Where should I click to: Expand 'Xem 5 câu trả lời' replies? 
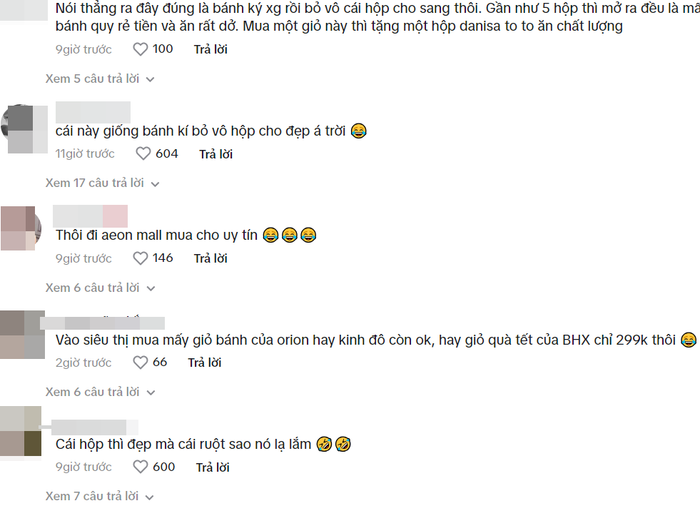[100, 79]
